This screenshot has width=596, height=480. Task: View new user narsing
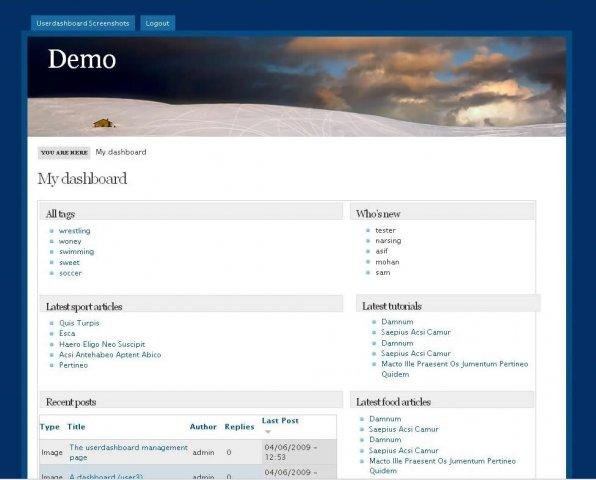pos(388,241)
